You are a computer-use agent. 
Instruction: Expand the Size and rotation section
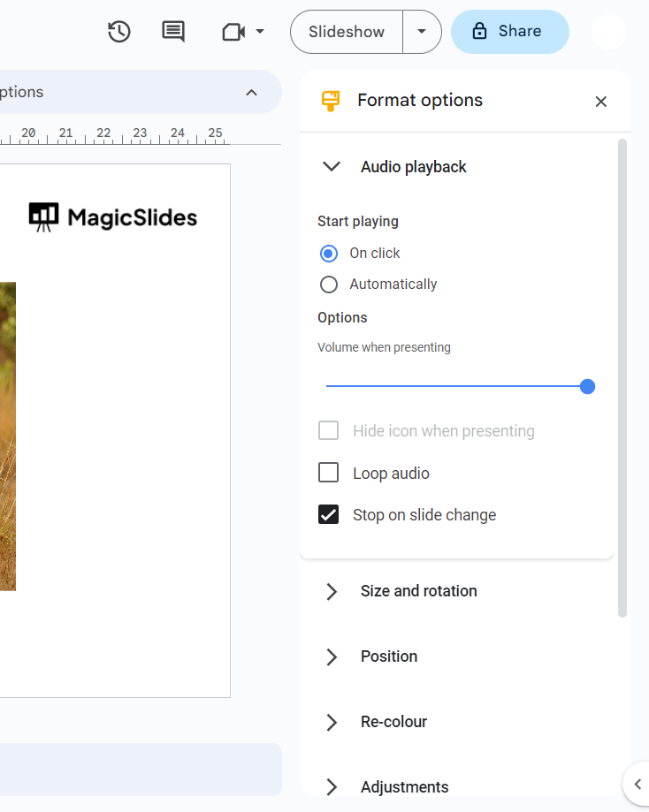[x=332, y=591]
